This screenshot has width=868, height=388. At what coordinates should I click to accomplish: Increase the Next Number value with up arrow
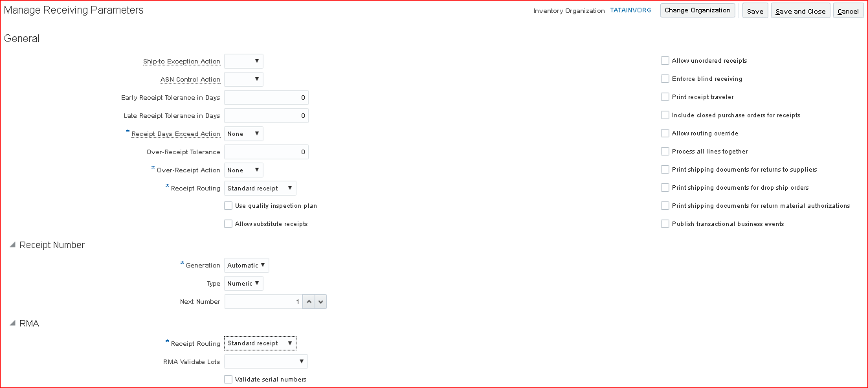(x=309, y=302)
